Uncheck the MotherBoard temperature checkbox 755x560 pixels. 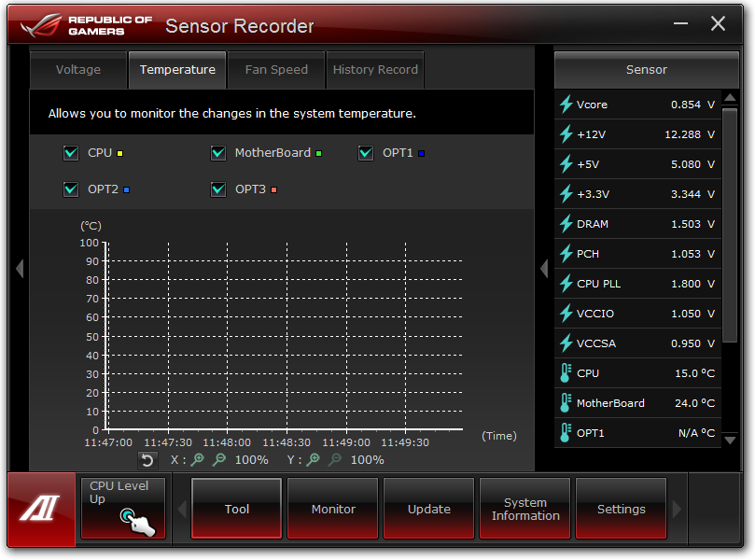218,153
